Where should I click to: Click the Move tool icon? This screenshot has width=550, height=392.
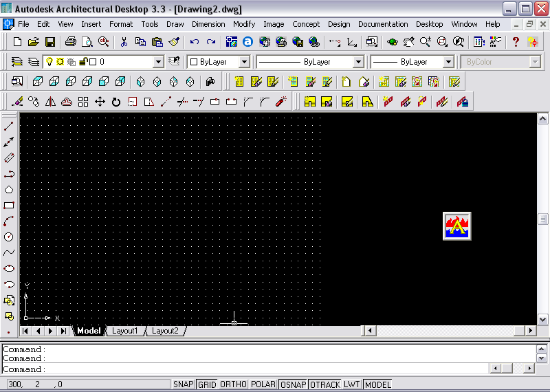pyautogui.click(x=100, y=102)
